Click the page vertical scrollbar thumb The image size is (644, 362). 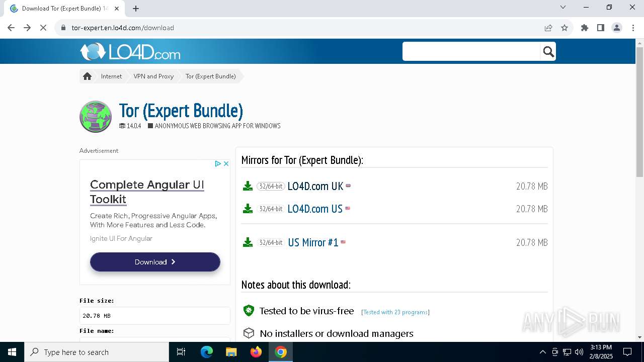[639, 112]
